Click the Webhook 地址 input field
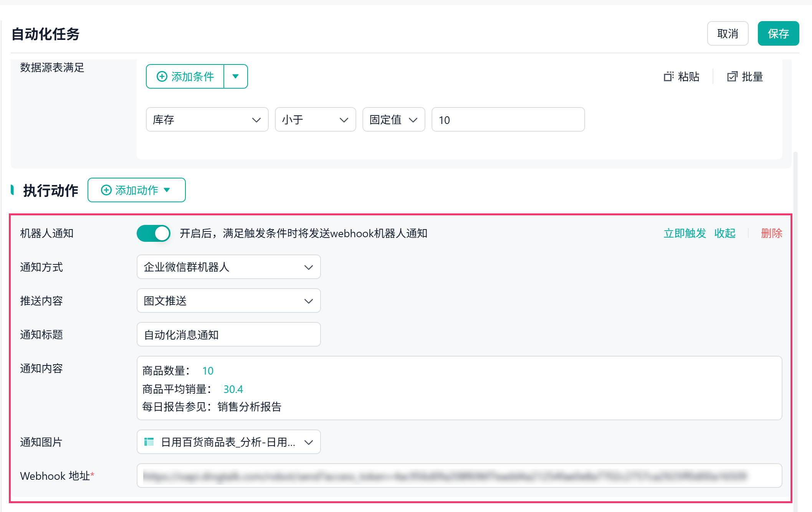The width and height of the screenshot is (812, 512). pyautogui.click(x=459, y=476)
